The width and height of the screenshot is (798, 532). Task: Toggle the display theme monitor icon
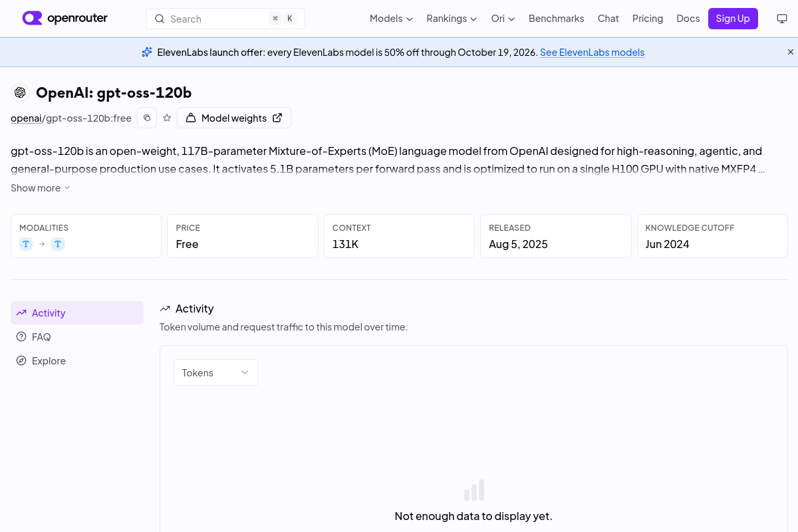click(x=782, y=19)
